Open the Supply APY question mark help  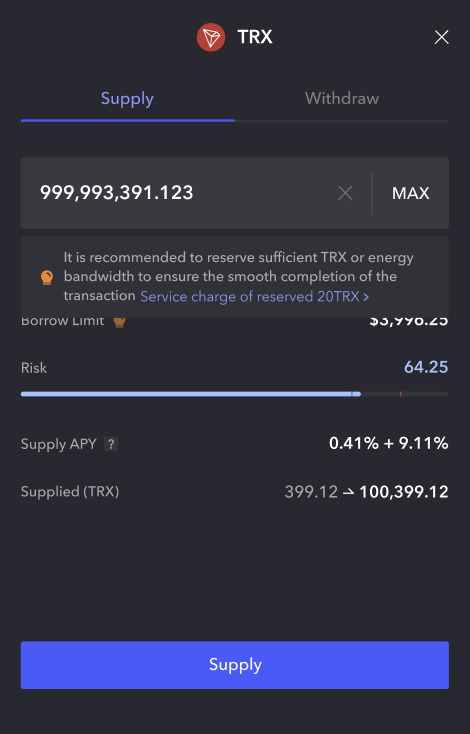[111, 444]
